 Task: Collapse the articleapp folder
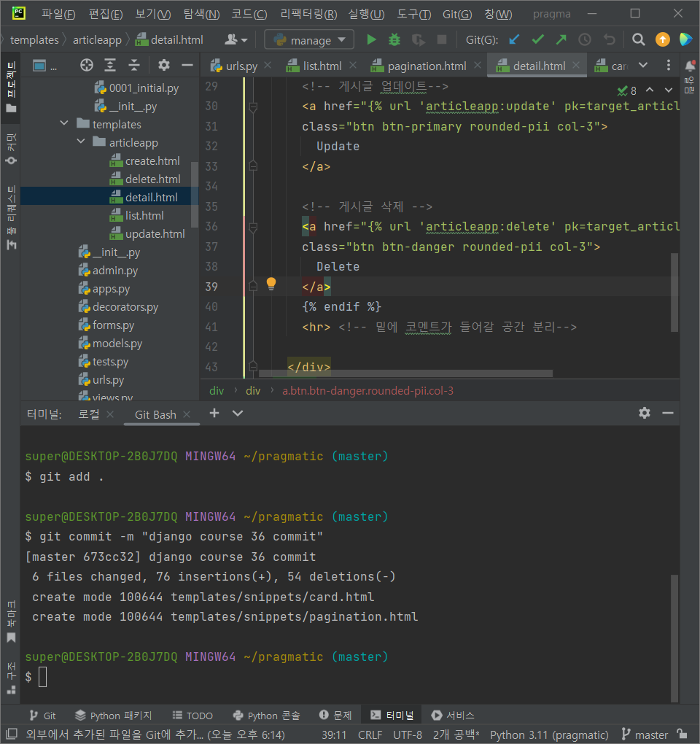pos(81,142)
